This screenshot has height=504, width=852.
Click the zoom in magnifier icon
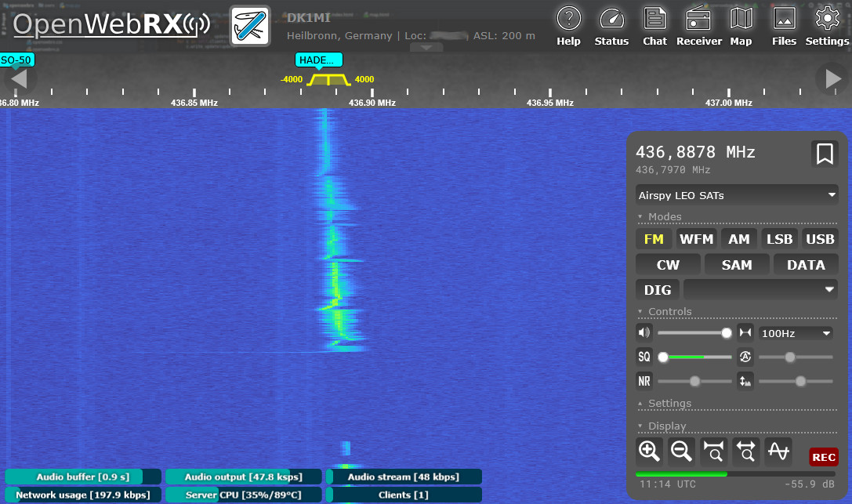[649, 451]
